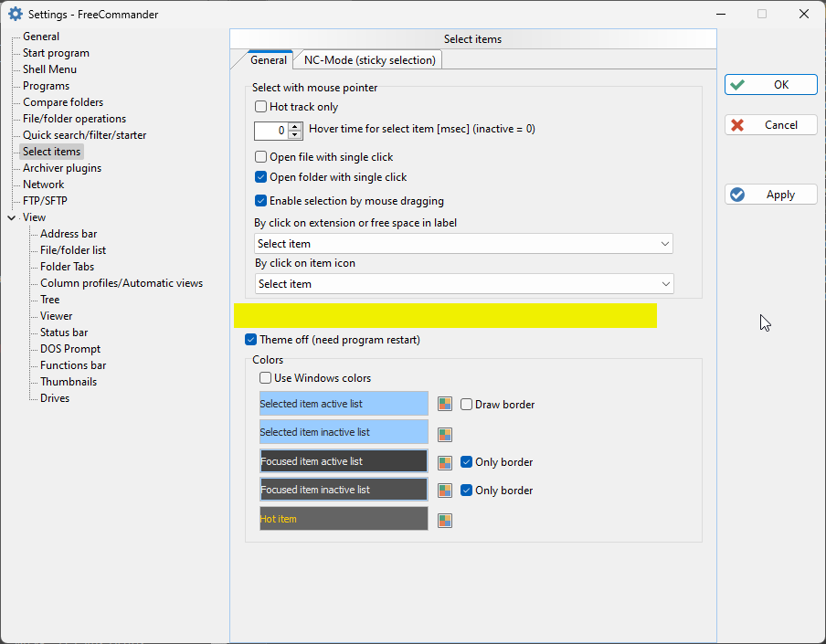
Task: Open color picker for Hot item
Action: (445, 521)
